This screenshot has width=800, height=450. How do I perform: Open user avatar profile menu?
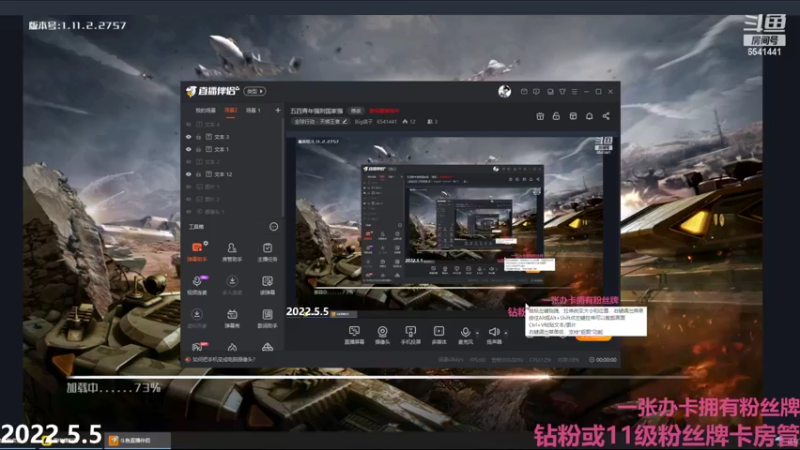tap(505, 91)
